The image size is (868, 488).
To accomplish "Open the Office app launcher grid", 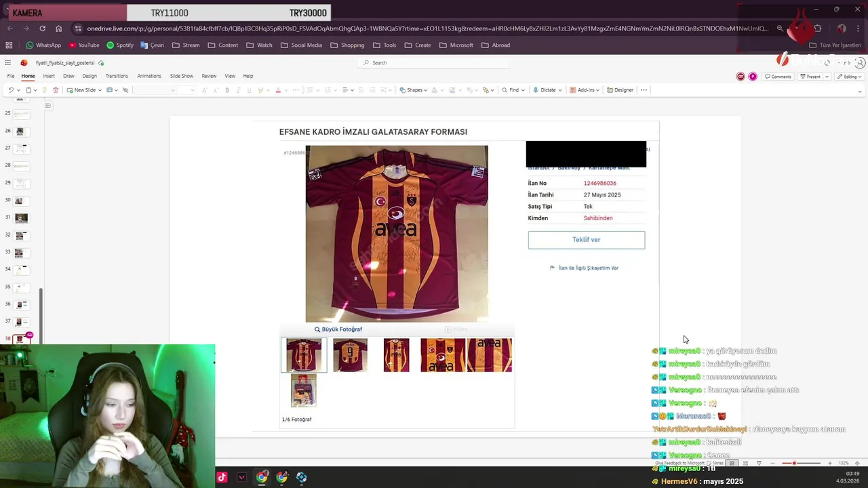I will pos(8,63).
